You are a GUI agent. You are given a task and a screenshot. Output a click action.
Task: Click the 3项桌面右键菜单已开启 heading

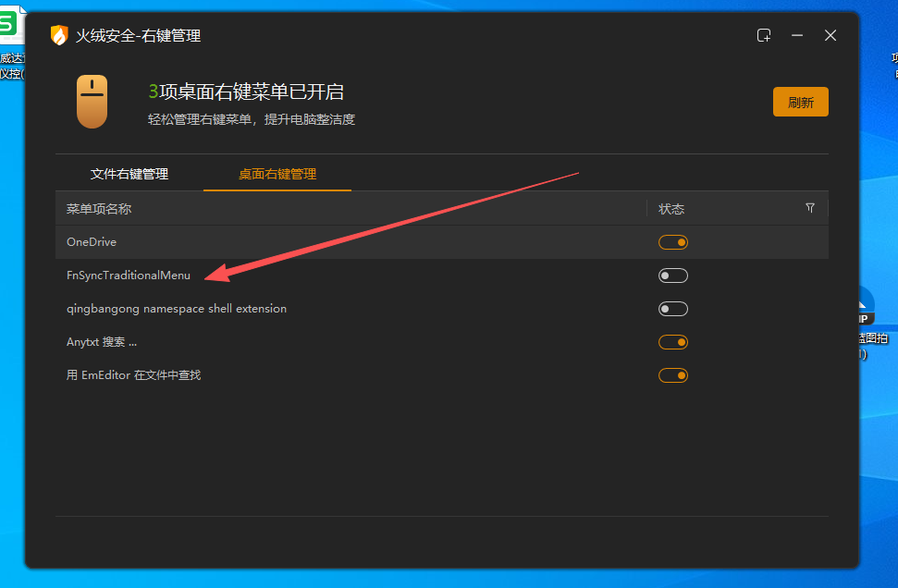click(x=246, y=92)
